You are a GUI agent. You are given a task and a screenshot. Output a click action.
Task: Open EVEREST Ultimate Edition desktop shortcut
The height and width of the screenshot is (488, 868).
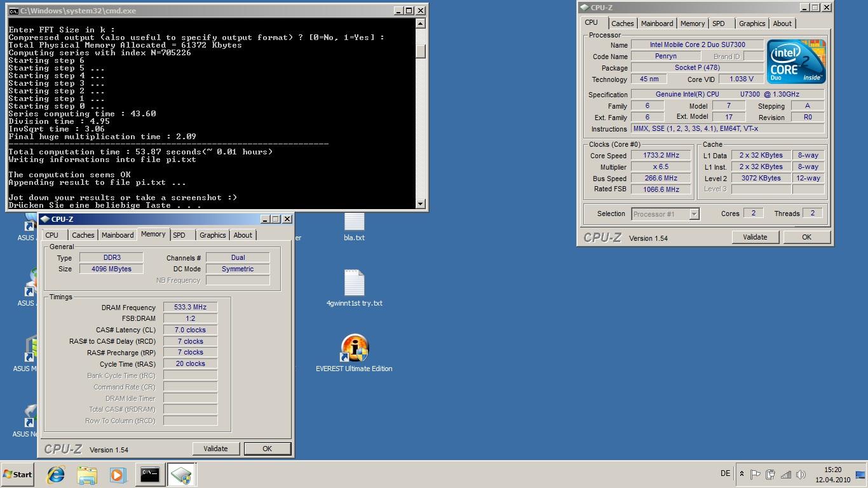(x=354, y=354)
